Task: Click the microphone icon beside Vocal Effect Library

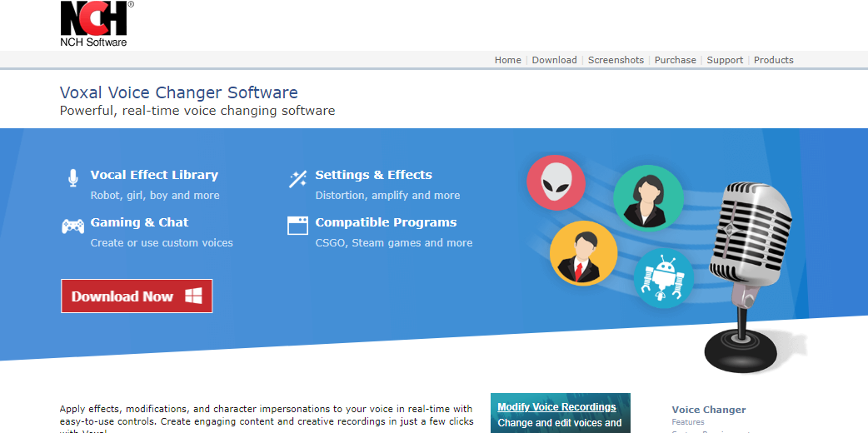Action: pyautogui.click(x=72, y=177)
